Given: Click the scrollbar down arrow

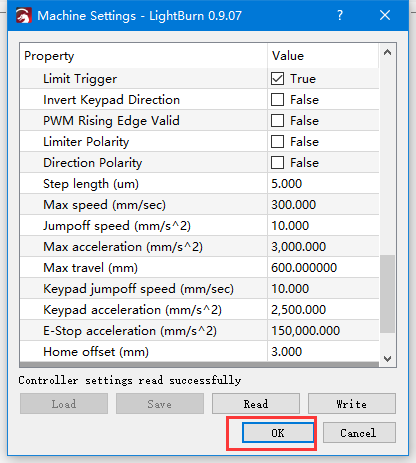Looking at the screenshot, I should 387,359.
